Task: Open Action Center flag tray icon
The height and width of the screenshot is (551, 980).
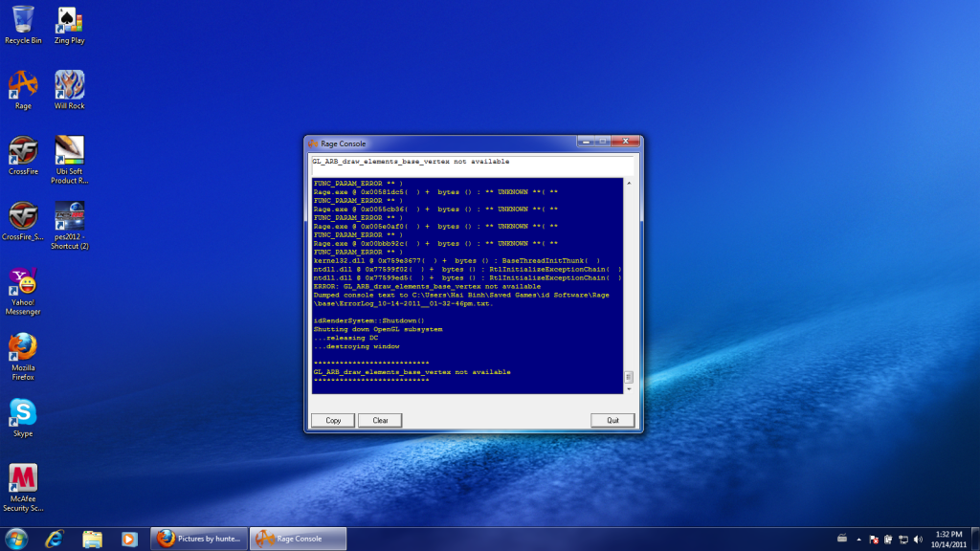Action: [x=874, y=540]
